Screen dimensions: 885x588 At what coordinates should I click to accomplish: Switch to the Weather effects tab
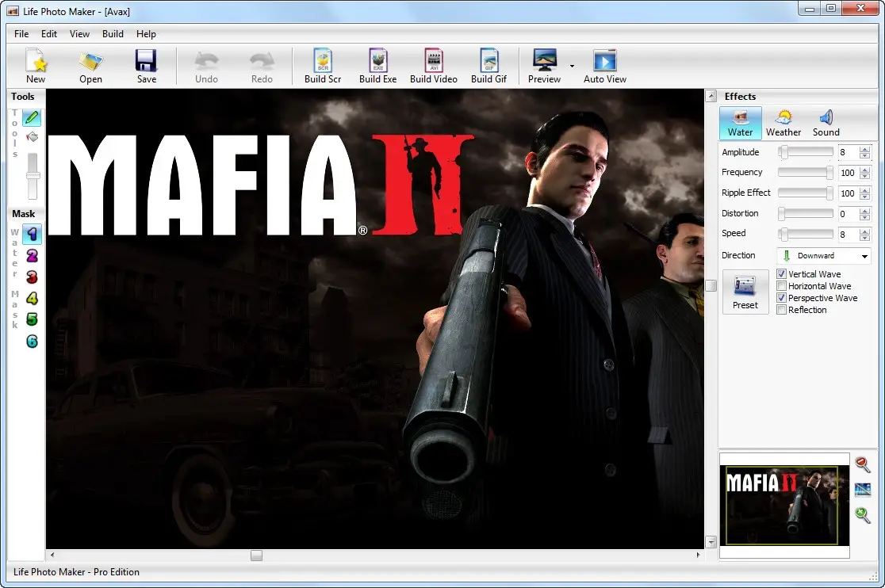click(783, 123)
